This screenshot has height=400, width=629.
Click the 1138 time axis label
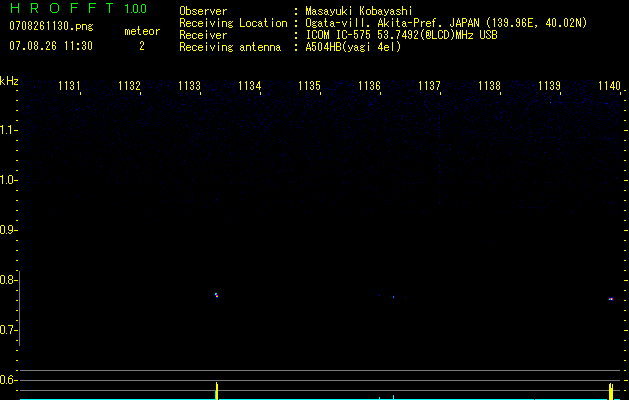click(x=489, y=86)
